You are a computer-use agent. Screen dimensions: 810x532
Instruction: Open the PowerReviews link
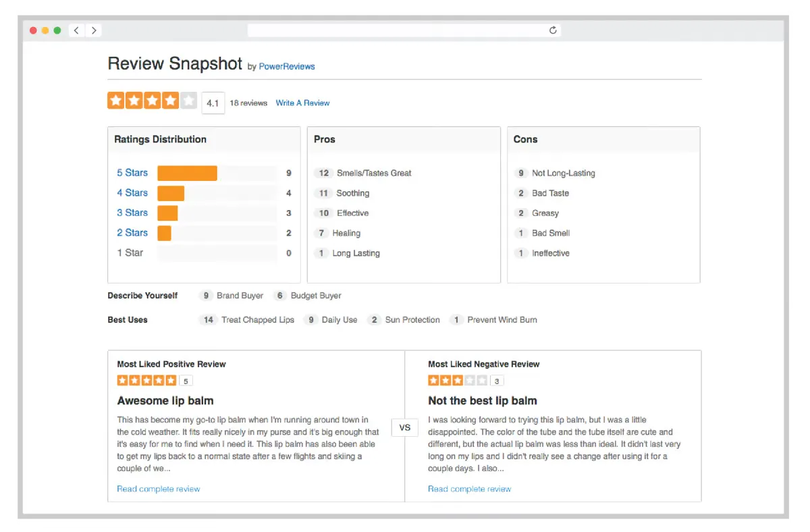[x=287, y=66]
